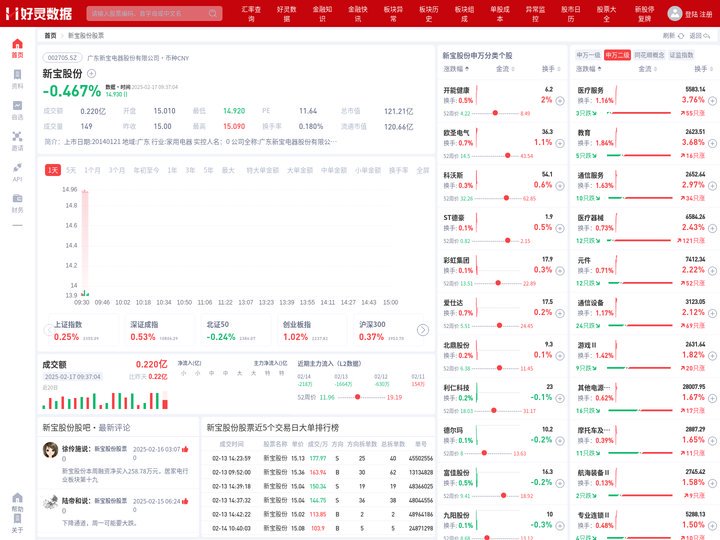
Task: Like the comment by 徐伶旎 with thumbs-up
Action: click(185, 449)
